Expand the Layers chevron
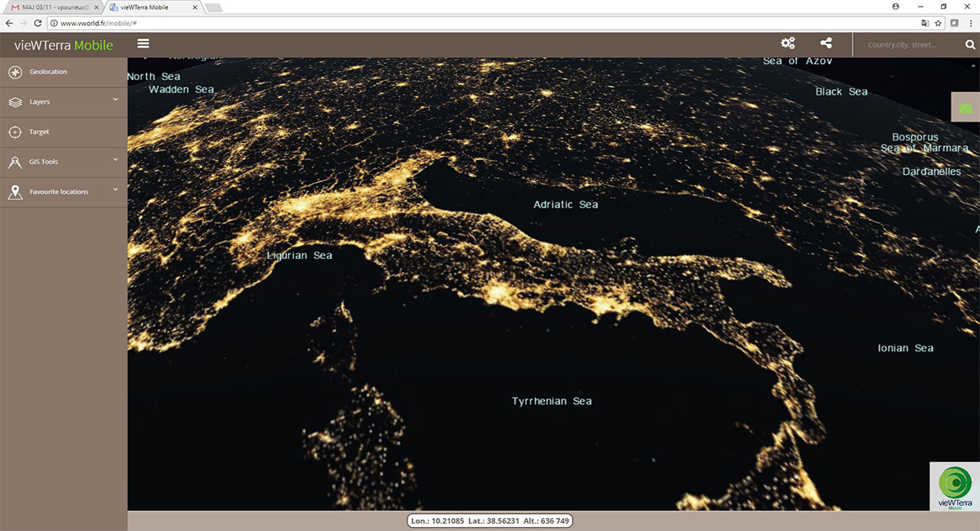Screen dimensions: 980x531 (115, 100)
